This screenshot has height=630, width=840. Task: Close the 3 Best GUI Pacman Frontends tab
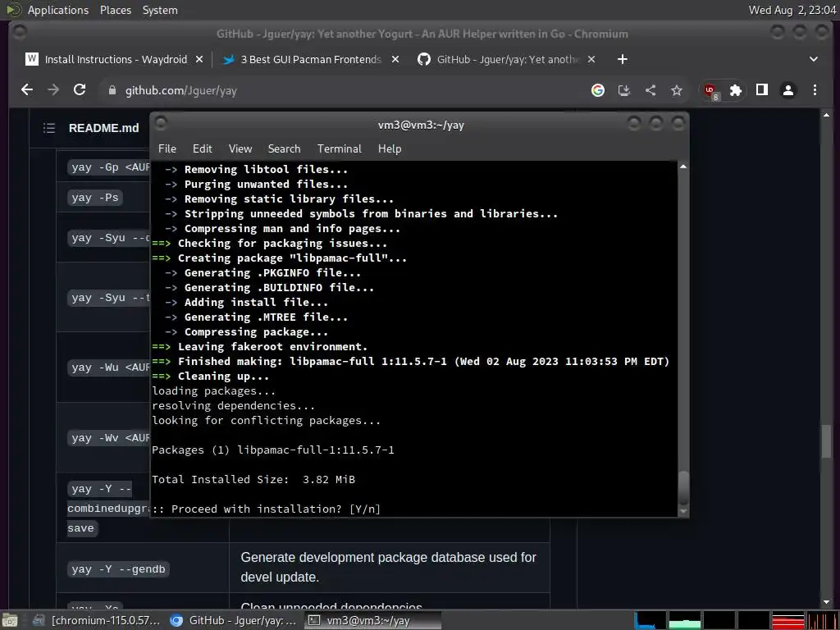(x=395, y=59)
